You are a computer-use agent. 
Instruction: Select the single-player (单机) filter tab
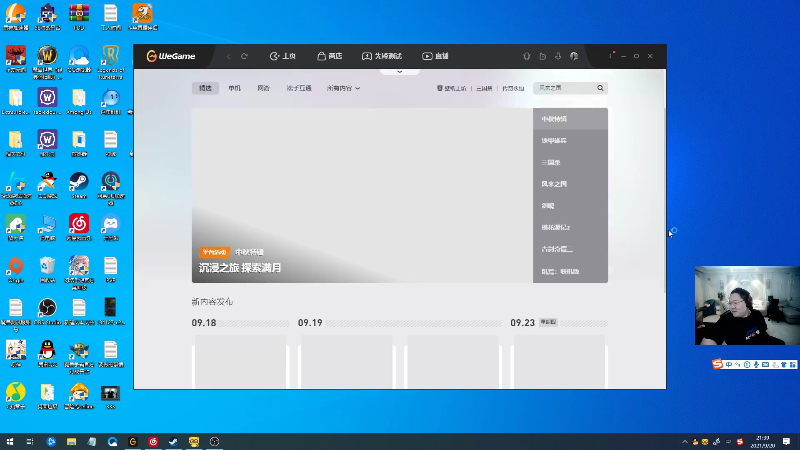click(x=235, y=88)
